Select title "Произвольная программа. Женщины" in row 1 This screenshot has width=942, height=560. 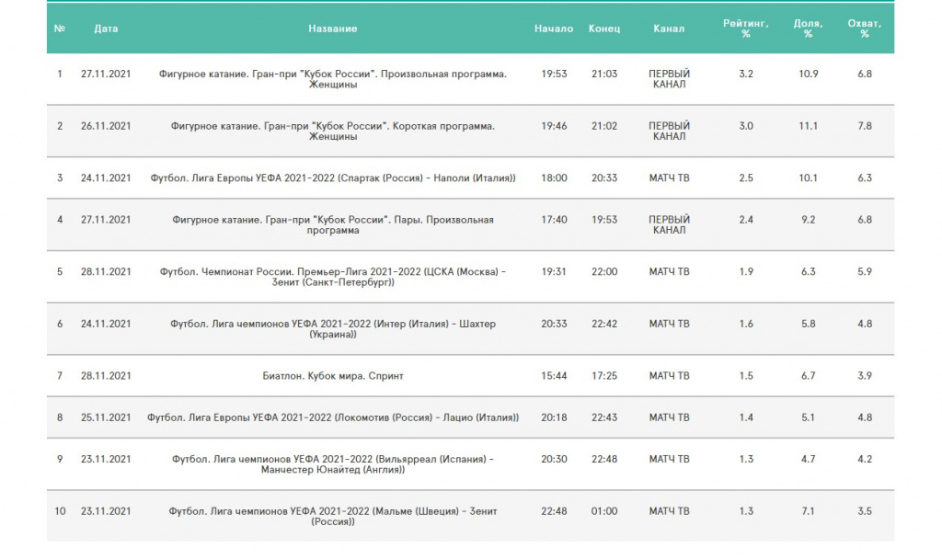coord(333,79)
